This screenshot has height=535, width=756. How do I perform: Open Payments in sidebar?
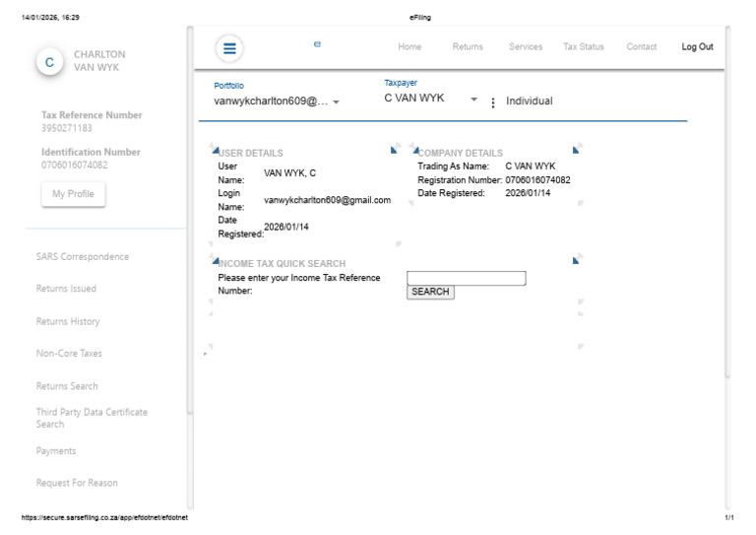click(56, 451)
